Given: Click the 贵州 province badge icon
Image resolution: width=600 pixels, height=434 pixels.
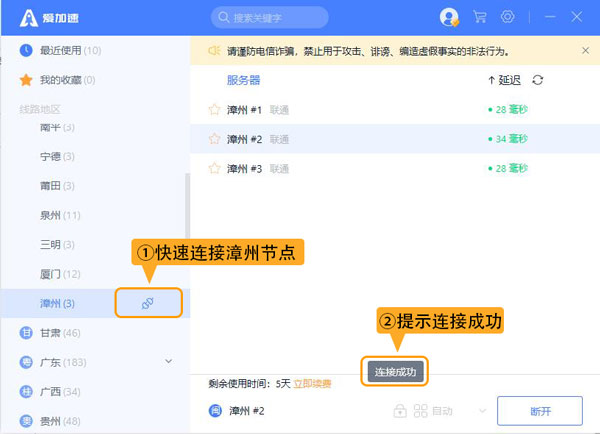Looking at the screenshot, I should pos(26,421).
